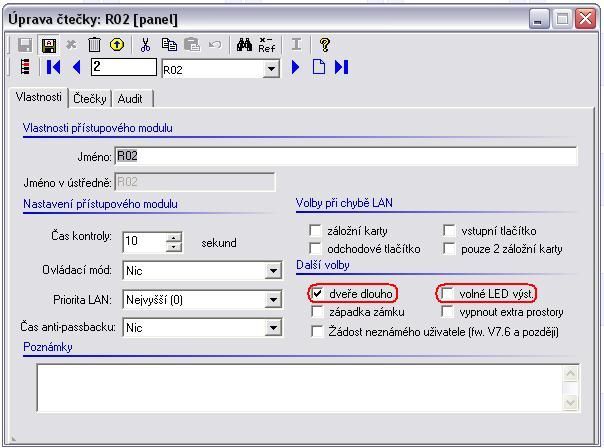Click the scissors cut icon
604x448 pixels.
pos(146,45)
